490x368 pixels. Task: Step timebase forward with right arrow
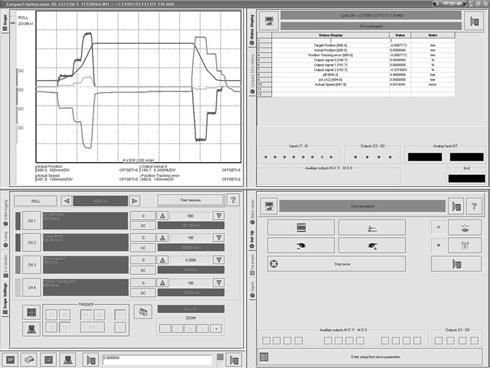click(134, 201)
